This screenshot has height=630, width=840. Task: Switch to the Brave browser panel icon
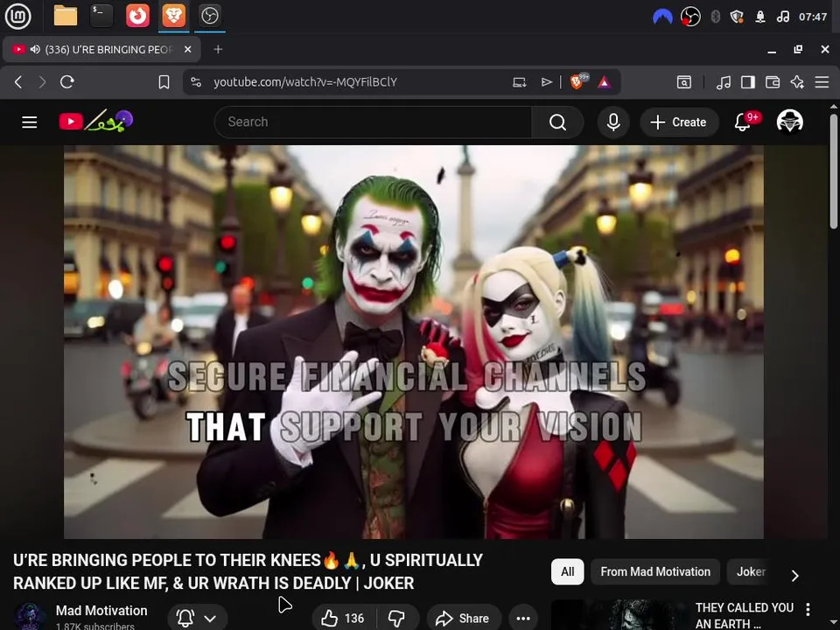tap(173, 16)
